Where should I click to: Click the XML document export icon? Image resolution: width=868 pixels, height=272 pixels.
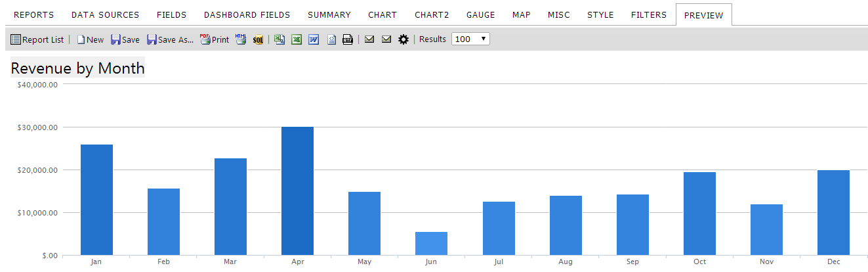[x=331, y=39]
